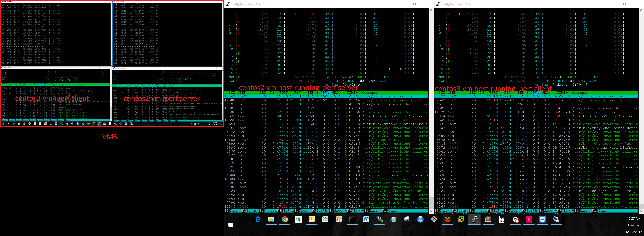The width and height of the screenshot is (644, 236).
Task: Select PID 2790 docker-containerd row
Action: coord(326,203)
